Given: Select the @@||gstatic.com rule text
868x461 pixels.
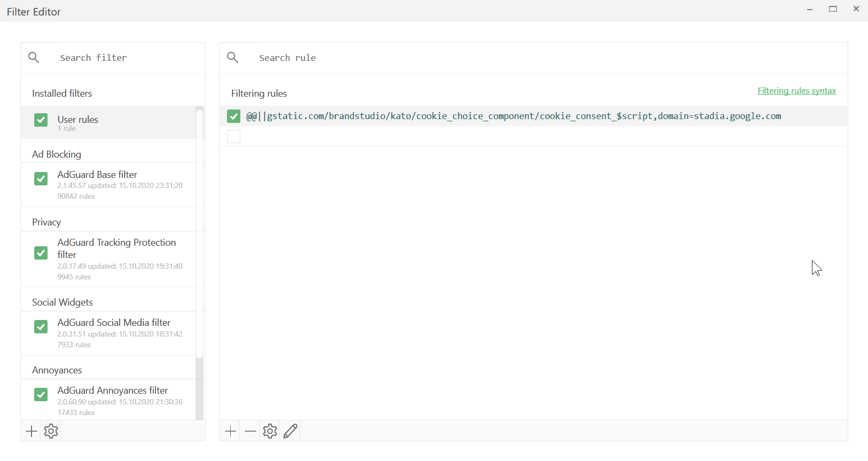Looking at the screenshot, I should 514,116.
